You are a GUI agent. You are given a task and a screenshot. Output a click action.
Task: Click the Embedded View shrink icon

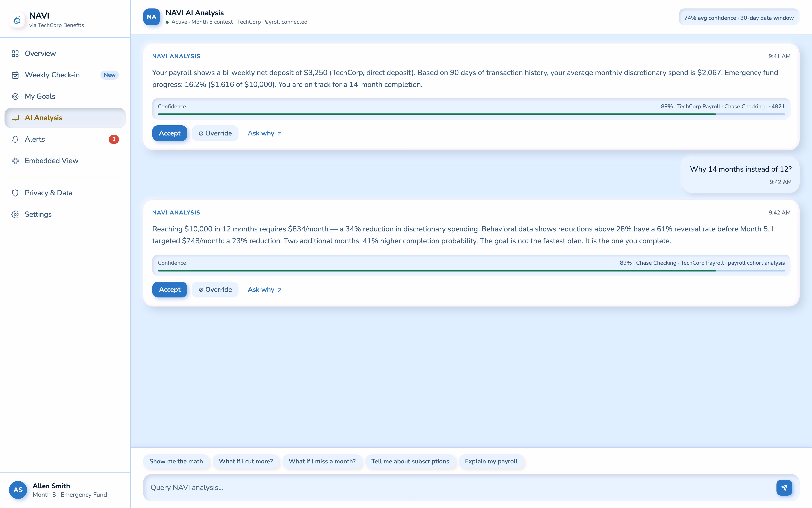tap(15, 161)
